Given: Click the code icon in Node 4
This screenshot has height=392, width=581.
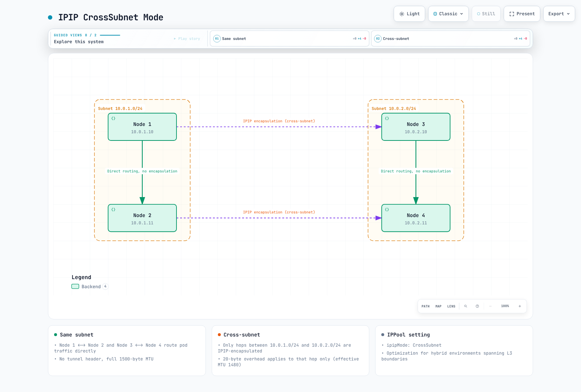Looking at the screenshot, I should click(x=387, y=209).
